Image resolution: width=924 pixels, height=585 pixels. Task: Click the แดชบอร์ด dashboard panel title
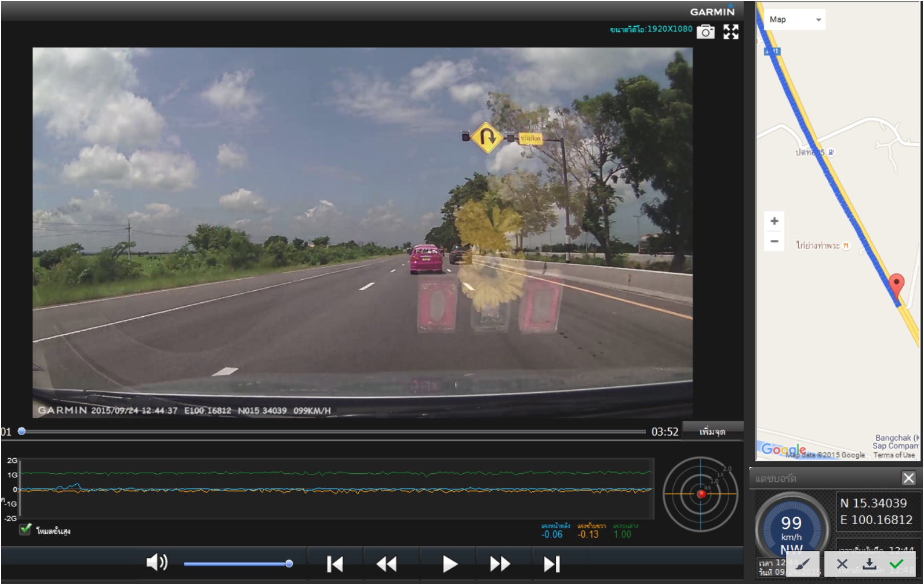[776, 478]
